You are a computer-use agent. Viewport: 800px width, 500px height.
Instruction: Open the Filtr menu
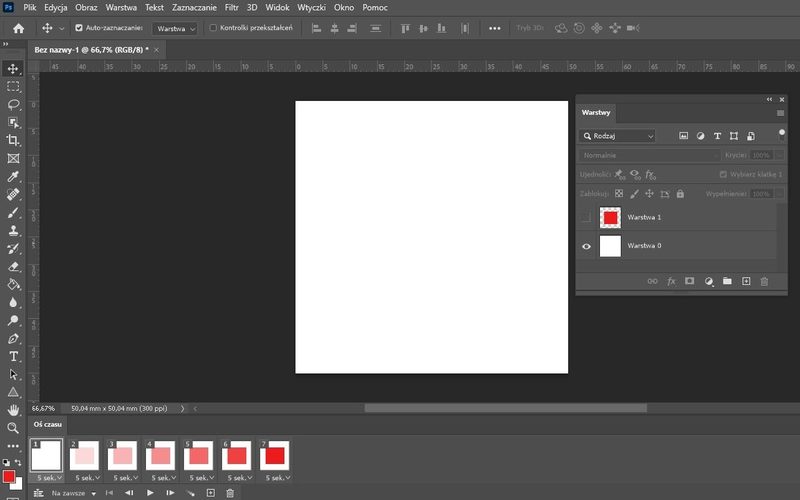232,8
